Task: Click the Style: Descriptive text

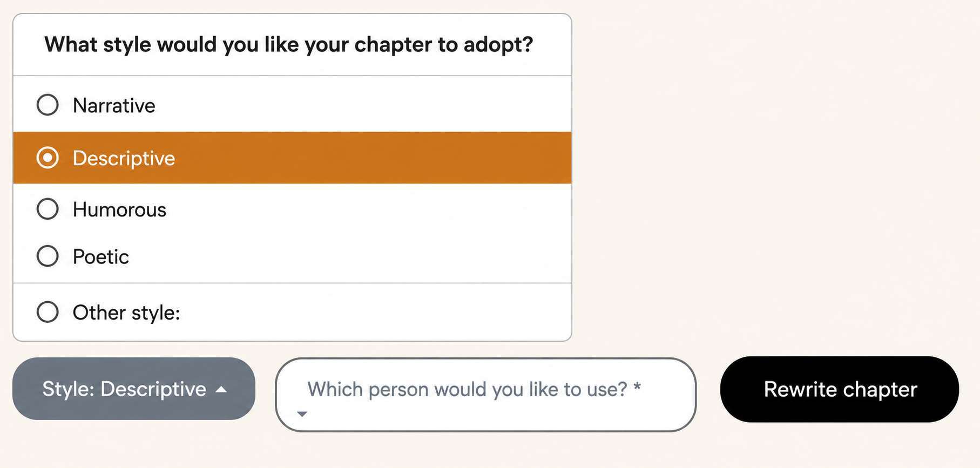Action: [x=124, y=389]
